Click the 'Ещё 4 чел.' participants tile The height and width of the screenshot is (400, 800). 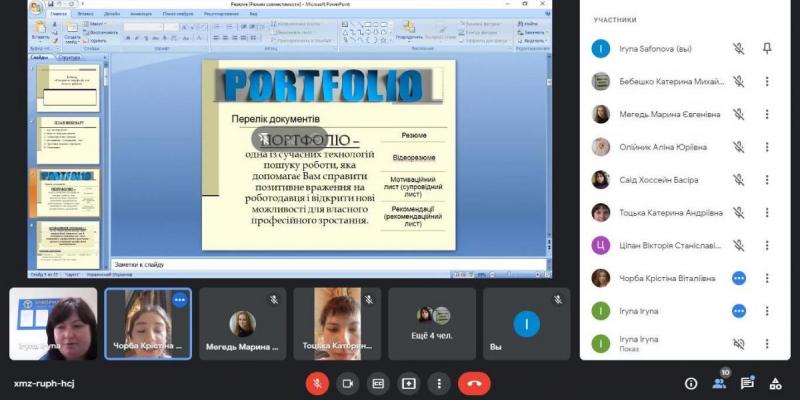coord(432,323)
